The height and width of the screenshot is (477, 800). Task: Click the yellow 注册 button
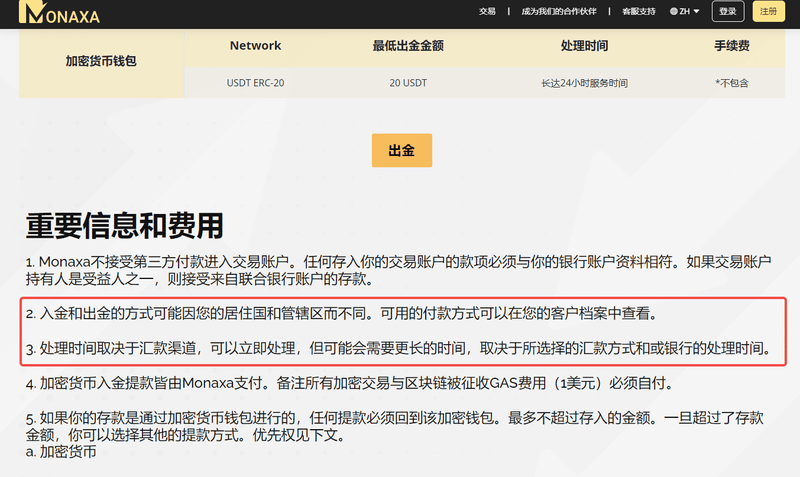point(768,11)
